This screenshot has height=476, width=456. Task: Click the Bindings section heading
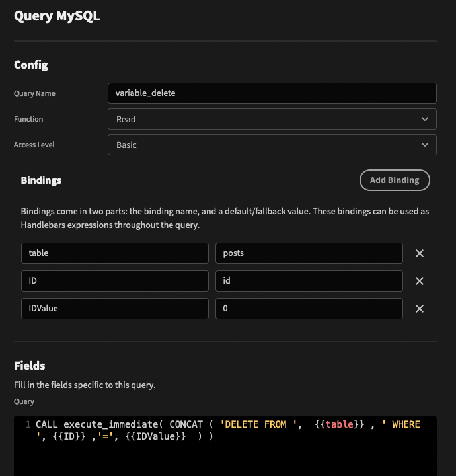(x=41, y=180)
